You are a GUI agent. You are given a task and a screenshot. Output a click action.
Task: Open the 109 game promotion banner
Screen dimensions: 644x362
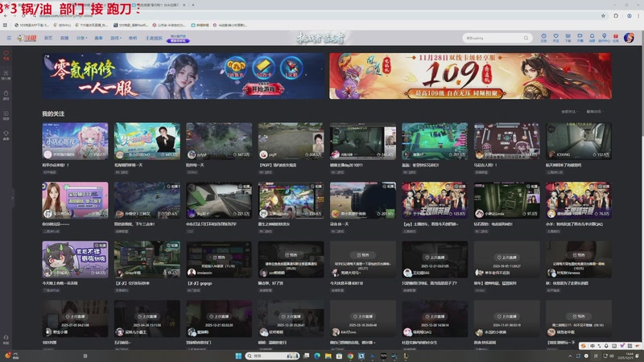(470, 76)
